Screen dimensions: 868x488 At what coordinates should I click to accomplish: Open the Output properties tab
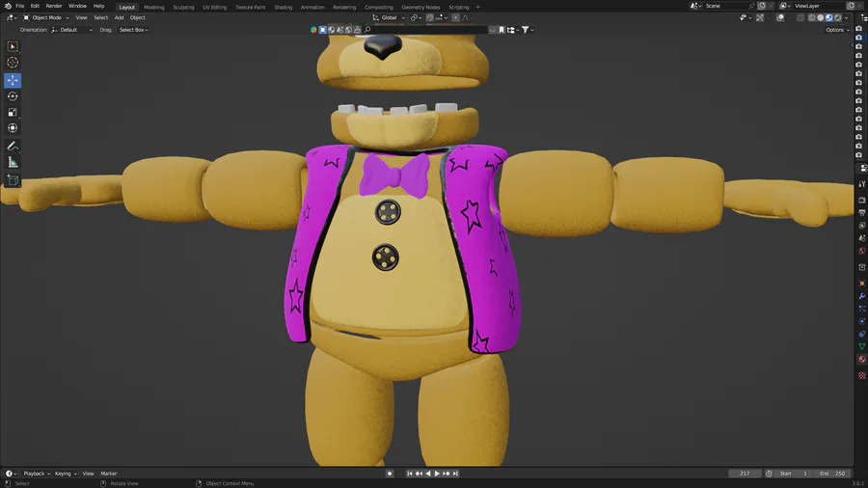pos(862,212)
